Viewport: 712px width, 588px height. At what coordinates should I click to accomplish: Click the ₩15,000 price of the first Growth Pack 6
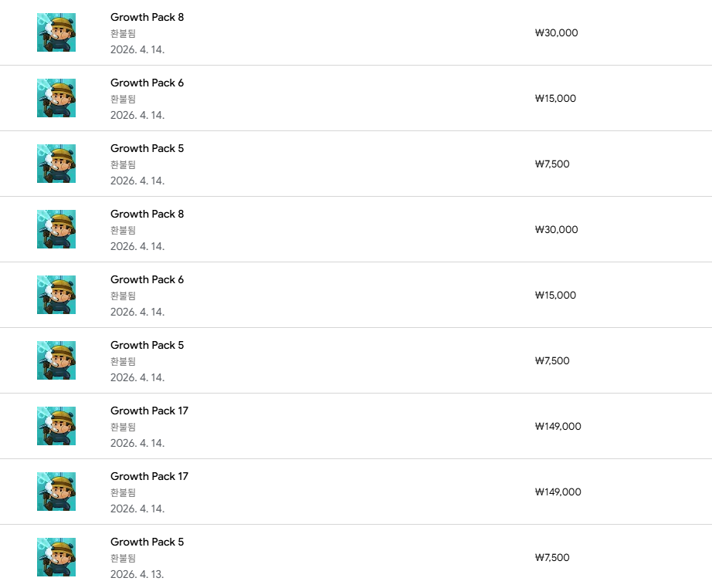click(556, 99)
